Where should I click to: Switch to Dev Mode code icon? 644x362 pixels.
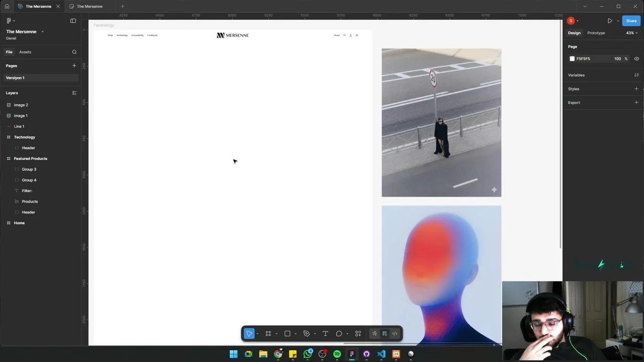tap(394, 334)
